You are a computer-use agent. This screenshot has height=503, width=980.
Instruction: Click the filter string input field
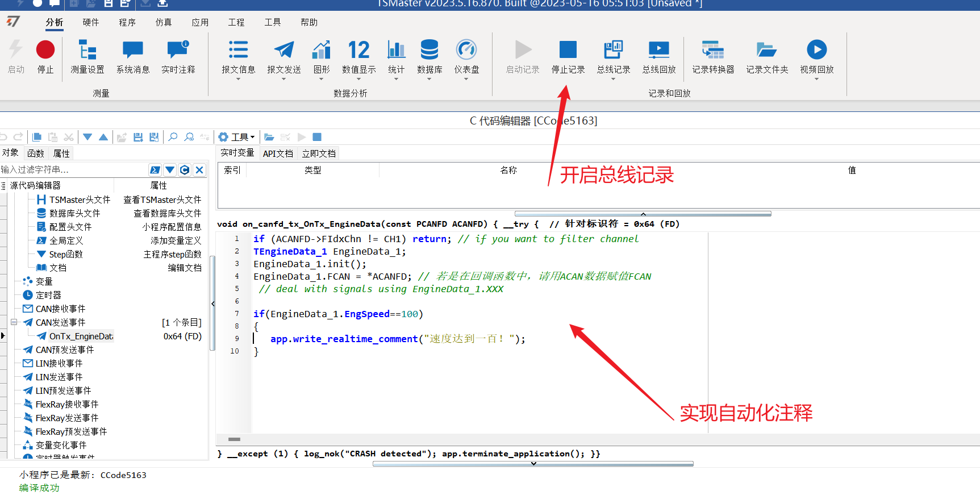tap(74, 169)
